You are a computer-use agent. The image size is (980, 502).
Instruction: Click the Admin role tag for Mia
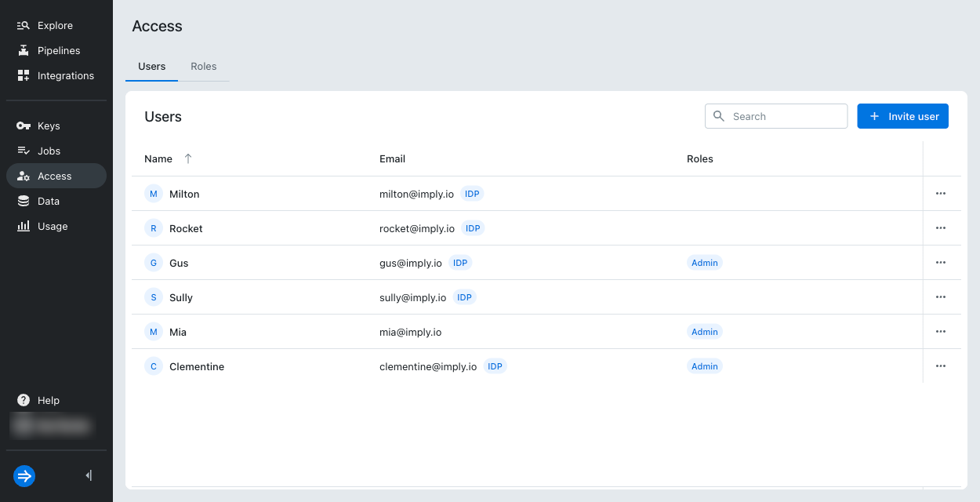(705, 332)
